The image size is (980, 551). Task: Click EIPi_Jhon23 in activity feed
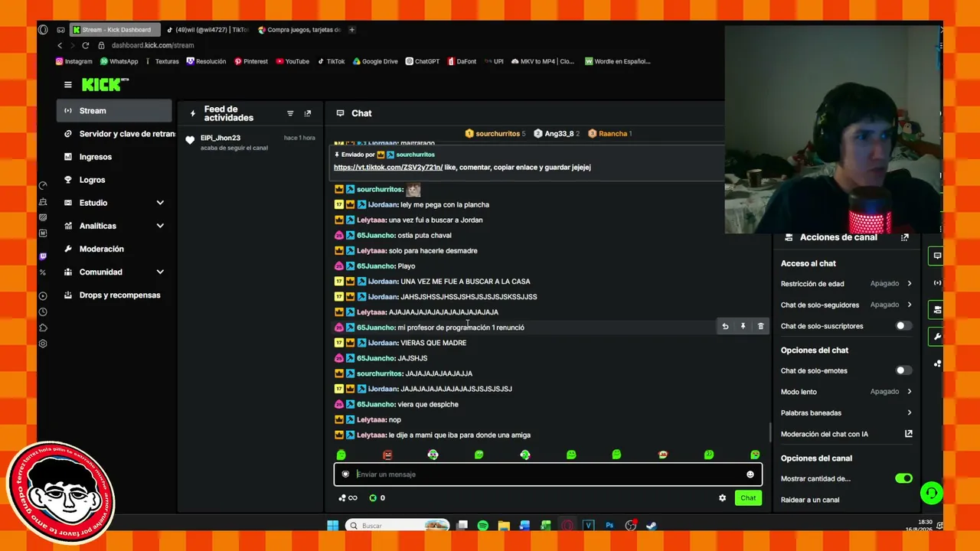click(x=220, y=138)
